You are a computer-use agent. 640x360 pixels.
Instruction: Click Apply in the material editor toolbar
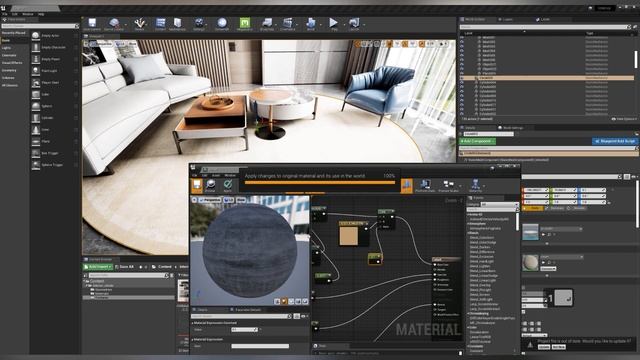pyautogui.click(x=228, y=186)
